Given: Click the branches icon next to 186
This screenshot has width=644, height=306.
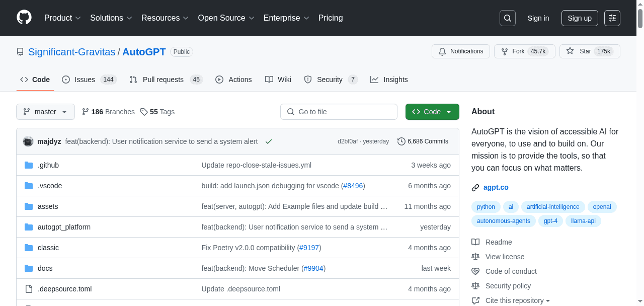Looking at the screenshot, I should pyautogui.click(x=86, y=112).
